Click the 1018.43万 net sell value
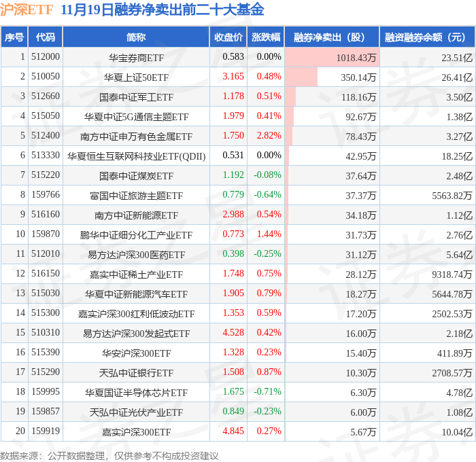This screenshot has width=476, height=462. [356, 58]
